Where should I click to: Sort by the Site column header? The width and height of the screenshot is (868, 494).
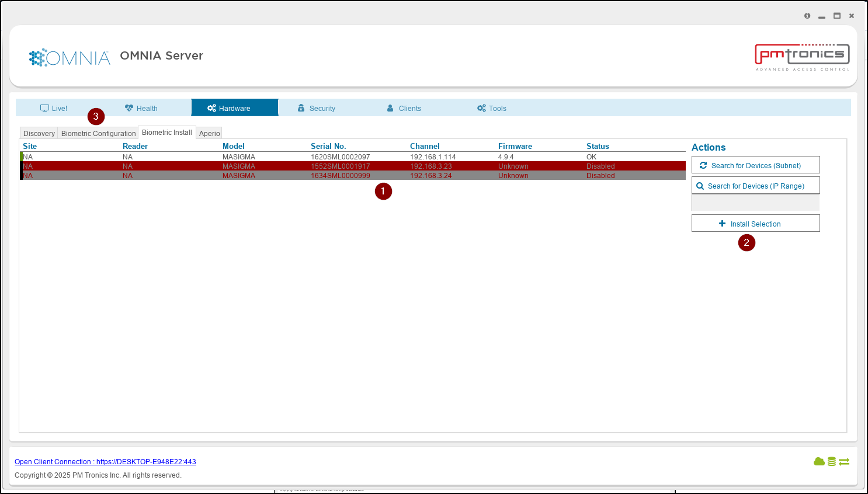coord(30,146)
